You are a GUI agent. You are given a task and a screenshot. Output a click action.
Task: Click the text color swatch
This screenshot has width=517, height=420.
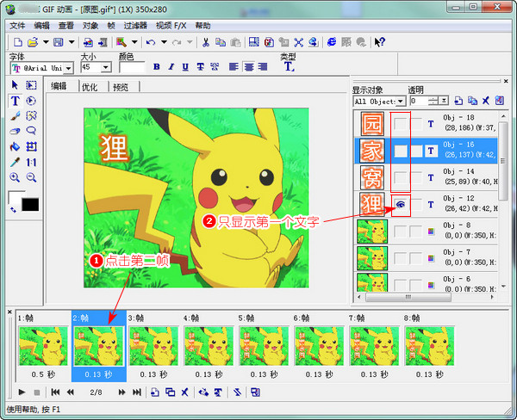pos(132,67)
